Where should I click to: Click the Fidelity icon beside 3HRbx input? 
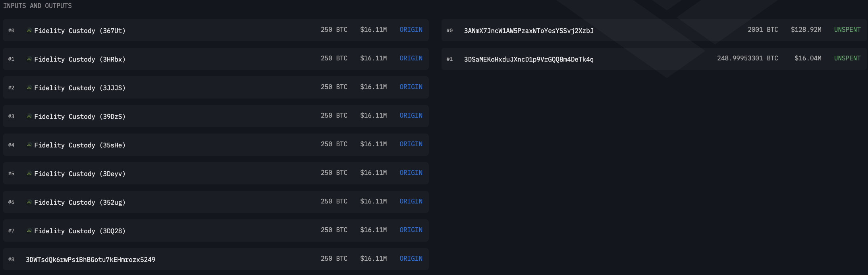(x=29, y=59)
